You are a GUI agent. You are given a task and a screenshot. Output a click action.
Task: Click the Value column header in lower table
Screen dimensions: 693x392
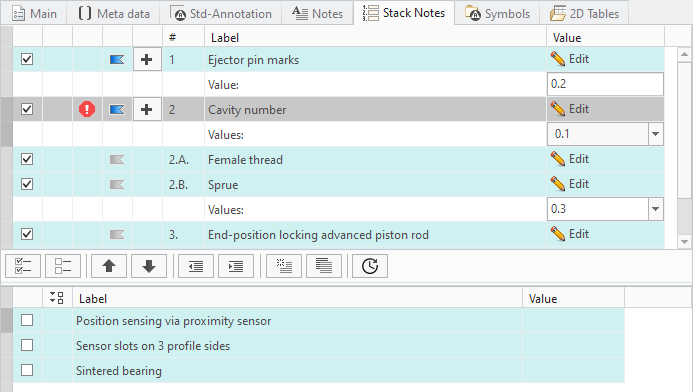point(573,298)
